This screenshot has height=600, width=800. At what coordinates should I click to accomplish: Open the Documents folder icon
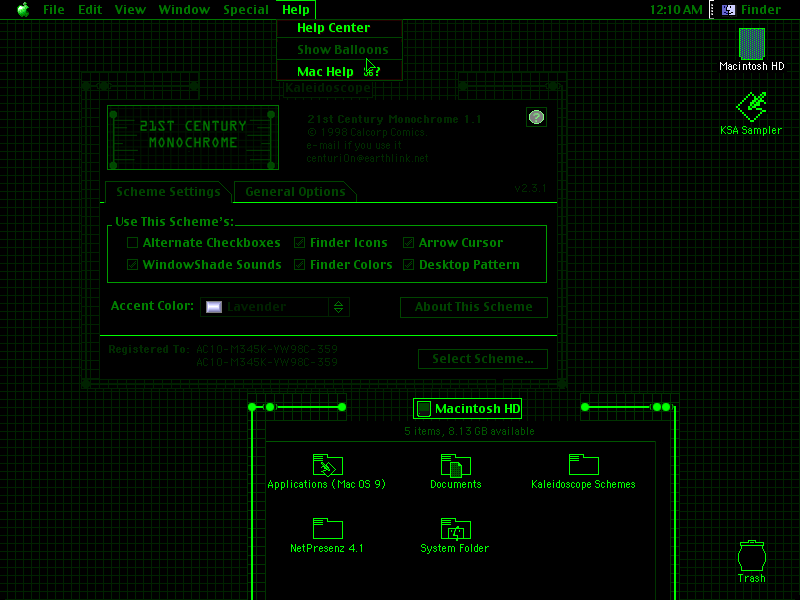455,465
